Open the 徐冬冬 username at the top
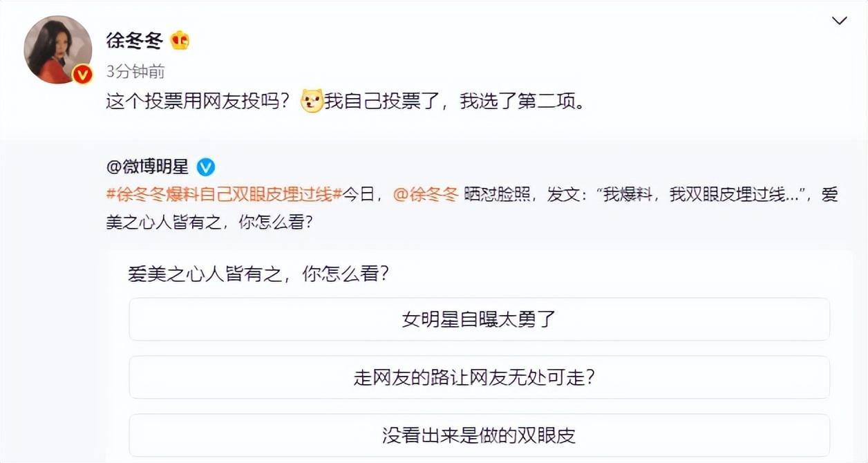868x463 pixels. (135, 41)
